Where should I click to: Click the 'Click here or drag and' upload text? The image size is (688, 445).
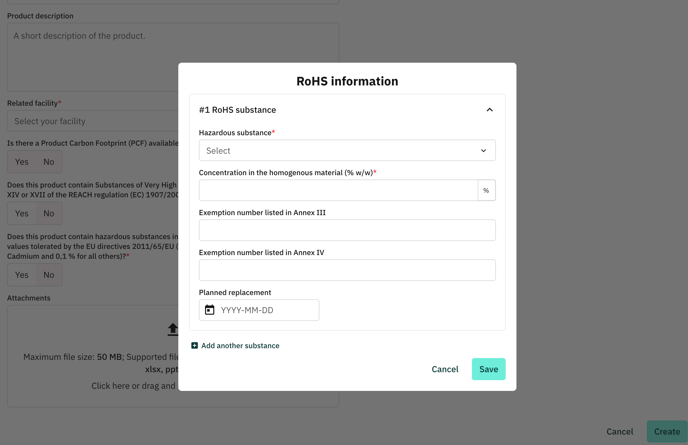(x=133, y=386)
